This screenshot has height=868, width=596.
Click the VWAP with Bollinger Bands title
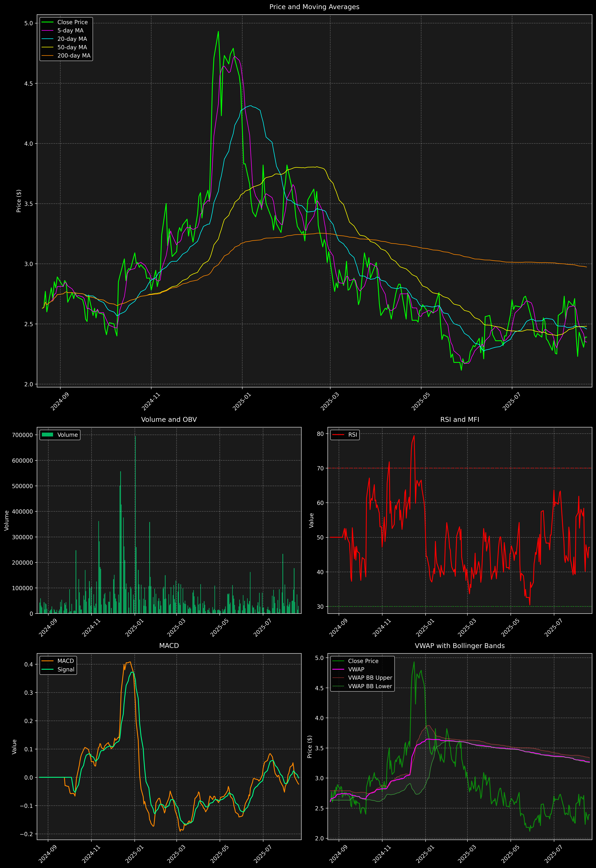(459, 646)
